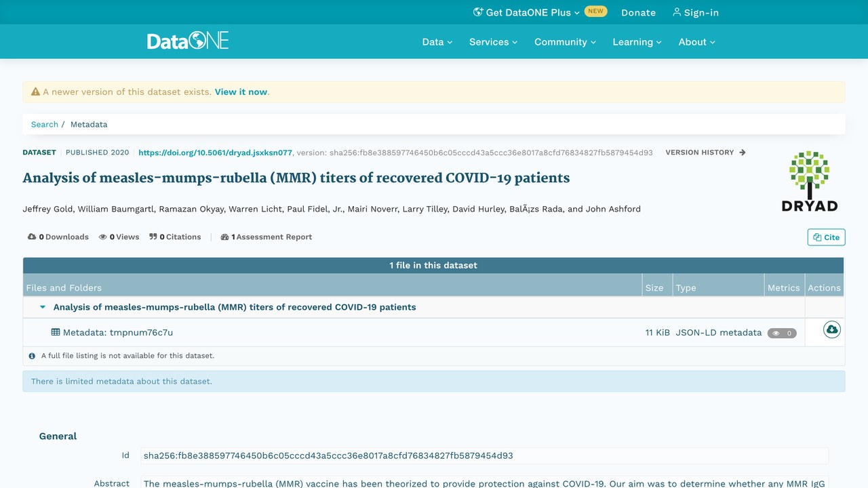Click the warning triangle icon in newer version alert
The height and width of the screenshot is (488, 868).
click(x=35, y=91)
